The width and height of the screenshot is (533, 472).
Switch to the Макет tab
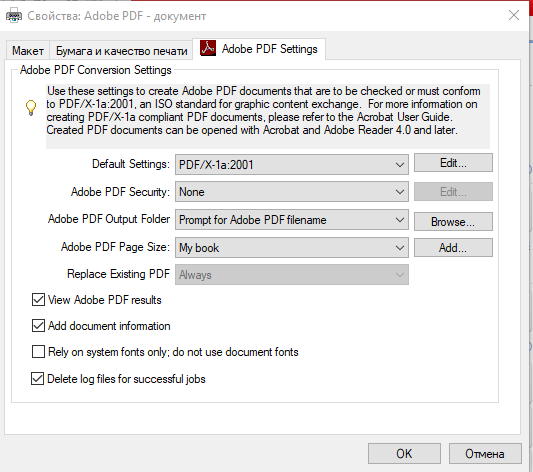pyautogui.click(x=28, y=51)
